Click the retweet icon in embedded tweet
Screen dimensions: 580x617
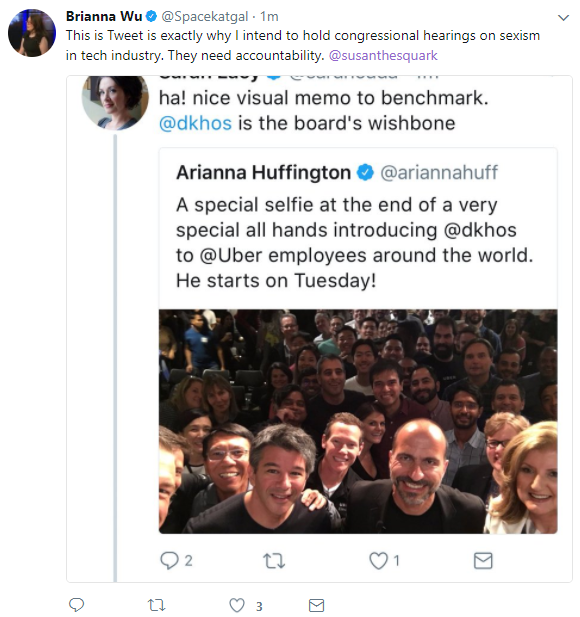(274, 561)
